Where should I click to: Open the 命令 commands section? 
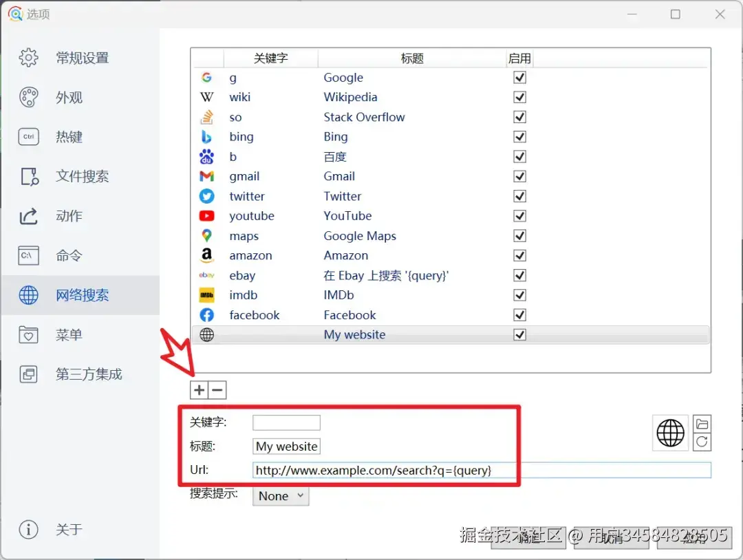click(80, 256)
